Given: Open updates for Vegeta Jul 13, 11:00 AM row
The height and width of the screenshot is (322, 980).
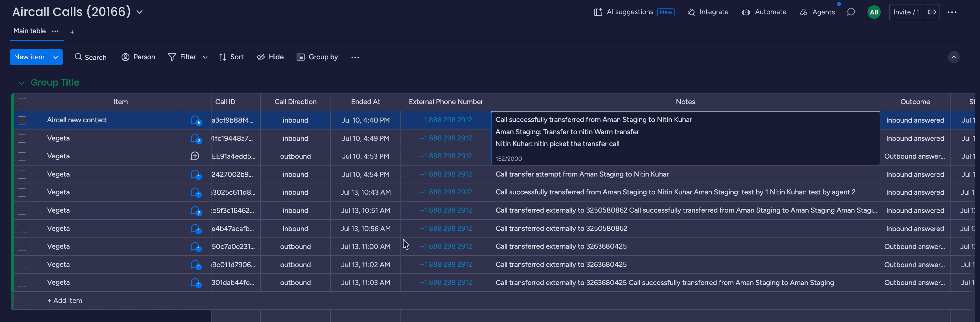Looking at the screenshot, I should (x=195, y=247).
